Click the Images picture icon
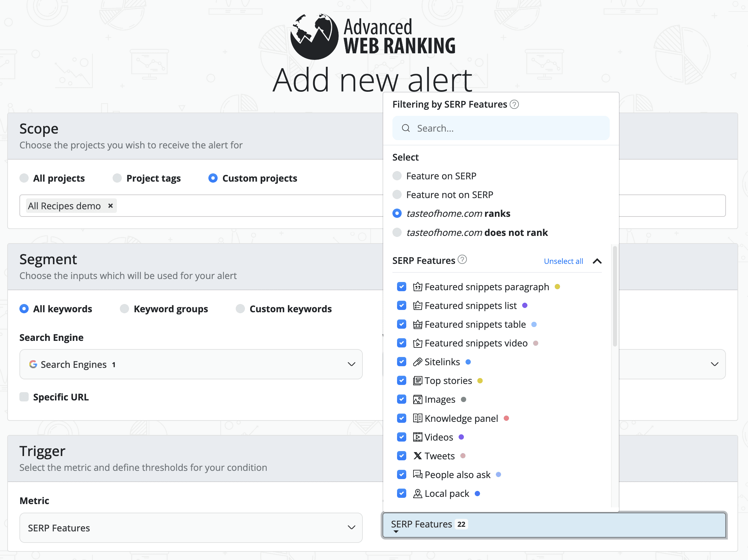The width and height of the screenshot is (748, 560). [417, 399]
